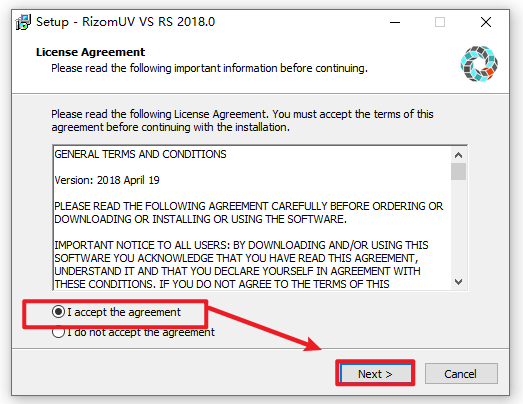Click the "GENERAL TERMS AND CONDITIONS" line
The image size is (523, 404).
tap(140, 154)
